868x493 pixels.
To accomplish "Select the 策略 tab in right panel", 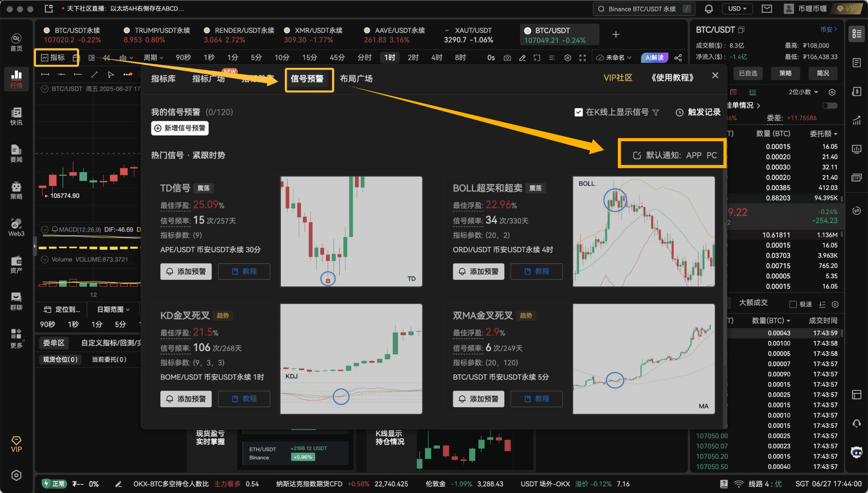I will click(785, 73).
